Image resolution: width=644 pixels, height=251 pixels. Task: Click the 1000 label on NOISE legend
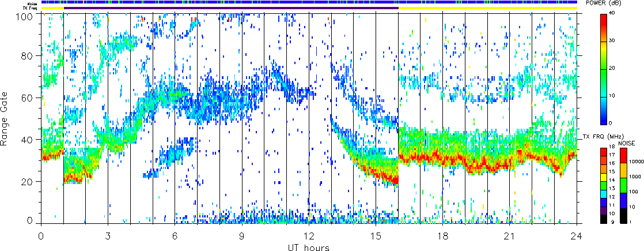click(x=635, y=177)
